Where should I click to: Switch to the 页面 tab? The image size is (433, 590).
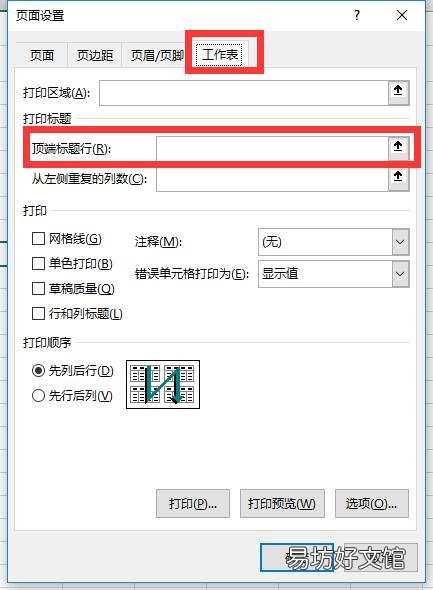click(x=42, y=55)
